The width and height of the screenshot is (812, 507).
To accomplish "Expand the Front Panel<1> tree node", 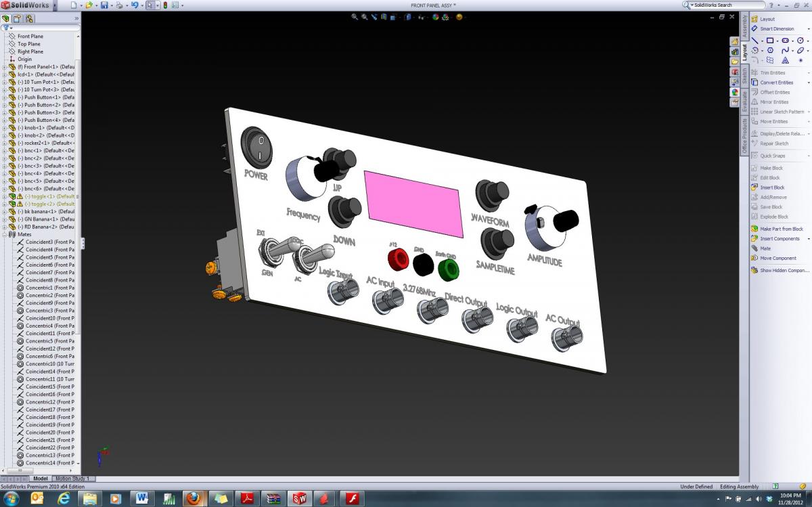I will (x=4, y=67).
